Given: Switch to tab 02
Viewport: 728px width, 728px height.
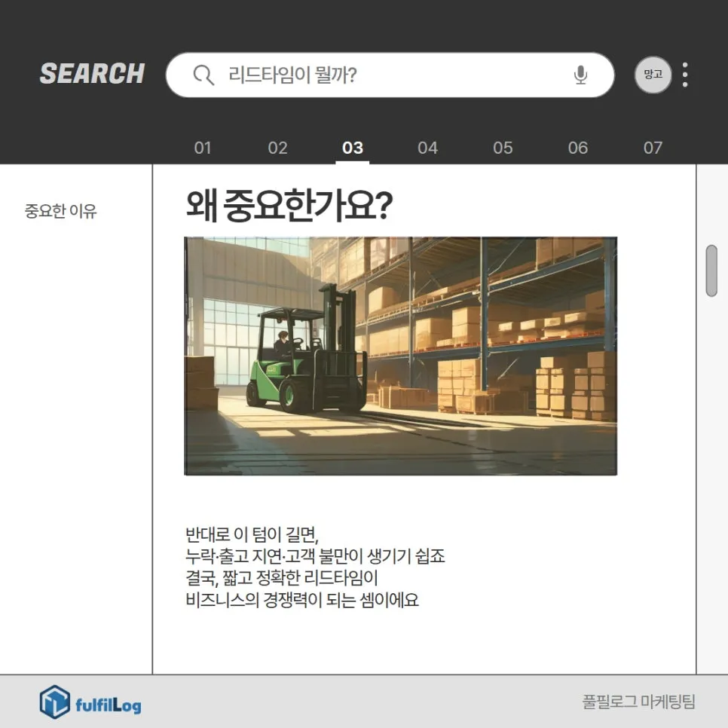Looking at the screenshot, I should tap(277, 148).
